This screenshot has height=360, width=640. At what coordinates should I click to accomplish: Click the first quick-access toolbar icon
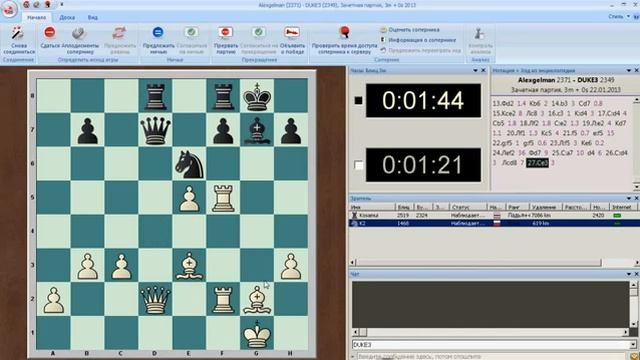click(27, 5)
